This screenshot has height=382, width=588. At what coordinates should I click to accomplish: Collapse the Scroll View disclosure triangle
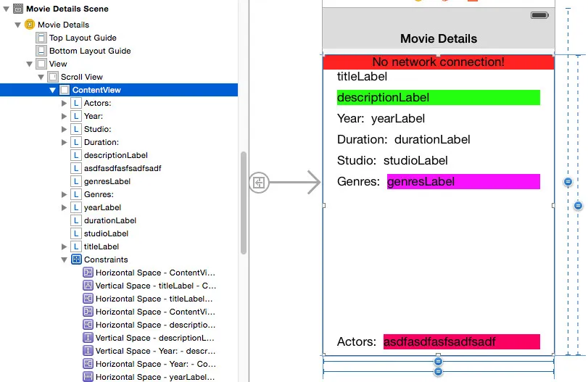[41, 78]
